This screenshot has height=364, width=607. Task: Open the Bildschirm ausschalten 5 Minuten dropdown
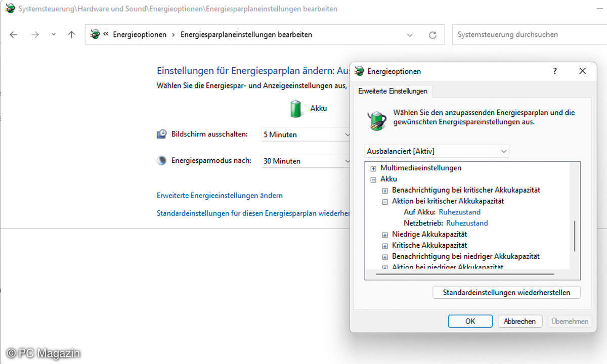coord(306,134)
